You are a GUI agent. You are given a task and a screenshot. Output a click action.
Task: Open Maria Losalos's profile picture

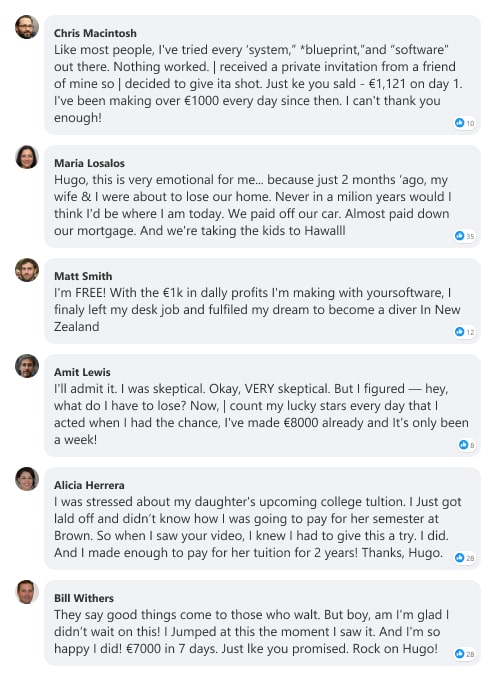click(x=27, y=157)
